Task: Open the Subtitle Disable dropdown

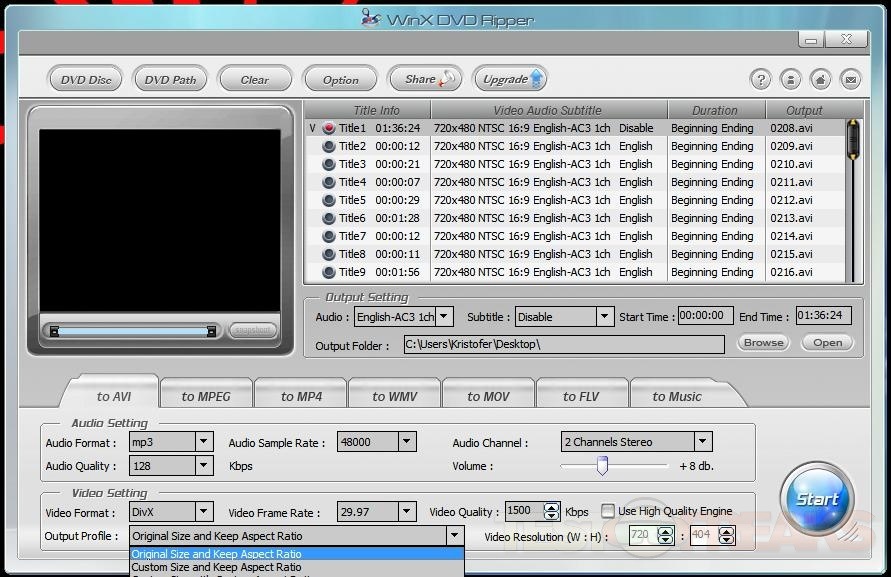Action: (604, 317)
